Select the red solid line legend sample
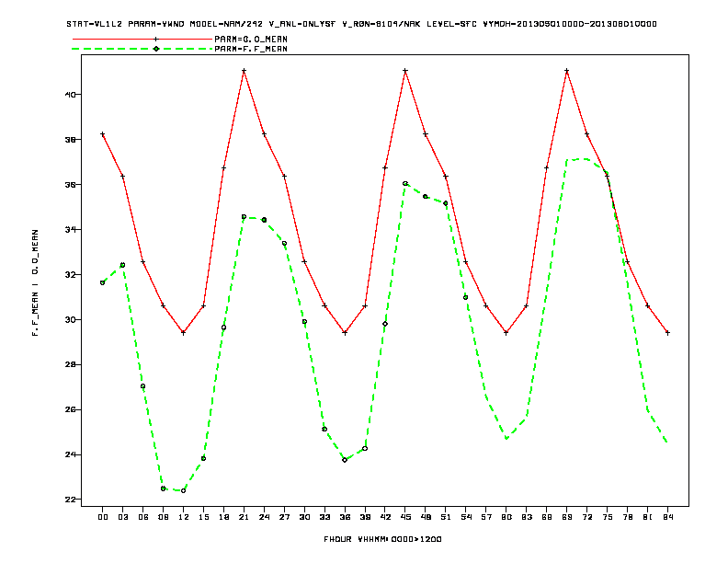728x563 pixels. point(142,40)
